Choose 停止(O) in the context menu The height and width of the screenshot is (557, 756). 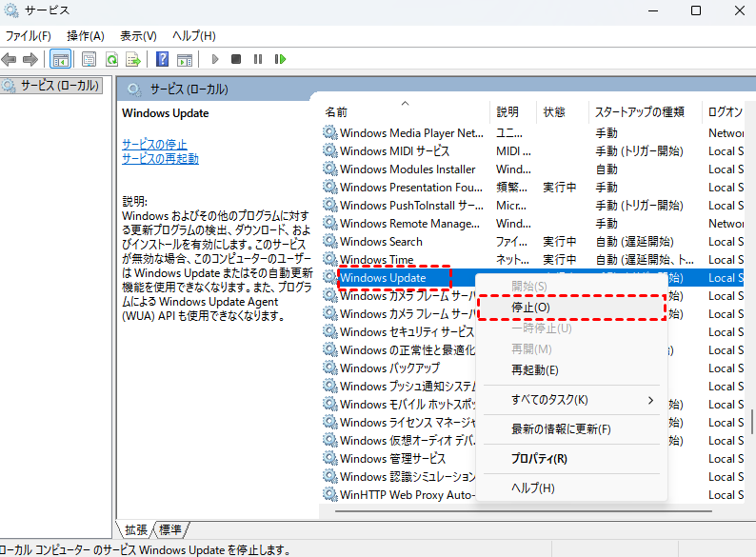coord(572,308)
